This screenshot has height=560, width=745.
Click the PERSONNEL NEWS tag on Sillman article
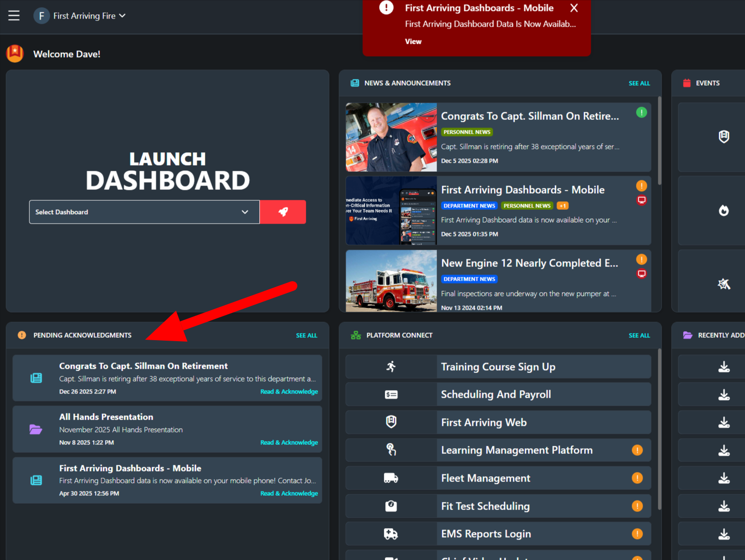point(467,132)
